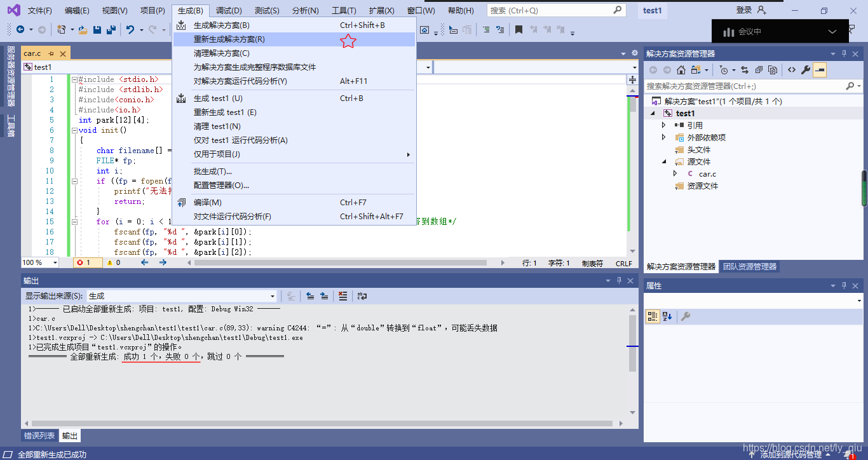Open the 服务器资源管理器 side tab
Image resolution: width=868 pixels, height=460 pixels.
tap(10, 76)
